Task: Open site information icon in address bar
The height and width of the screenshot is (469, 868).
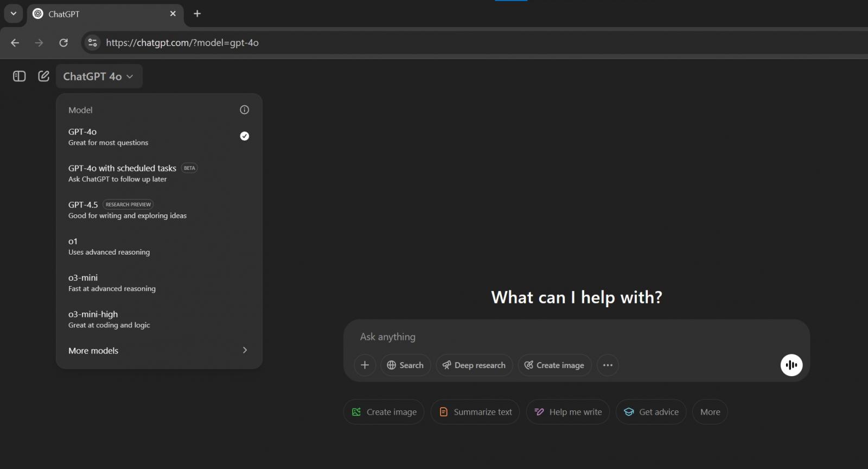Action: point(93,42)
